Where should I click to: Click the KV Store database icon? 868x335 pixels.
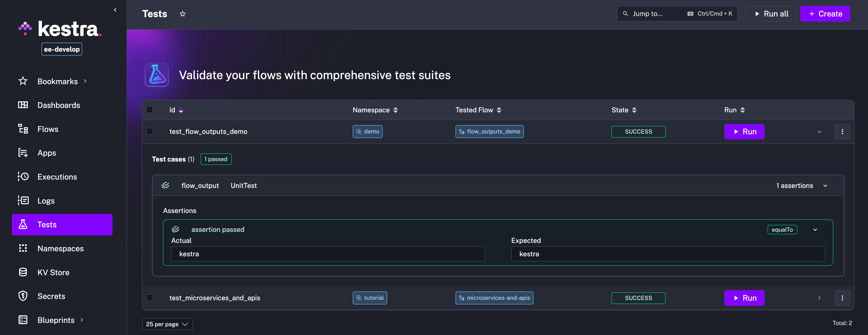(x=23, y=272)
